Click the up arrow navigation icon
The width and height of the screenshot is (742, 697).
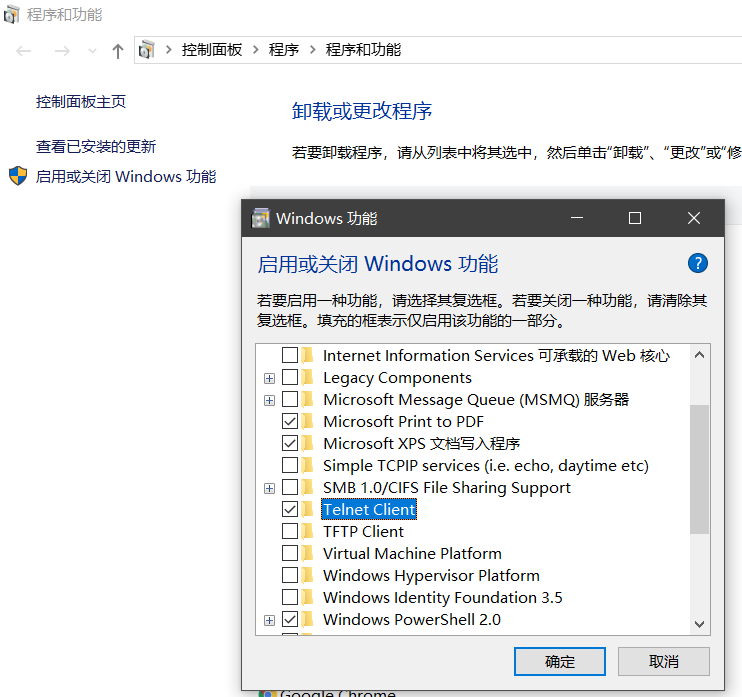[x=118, y=50]
